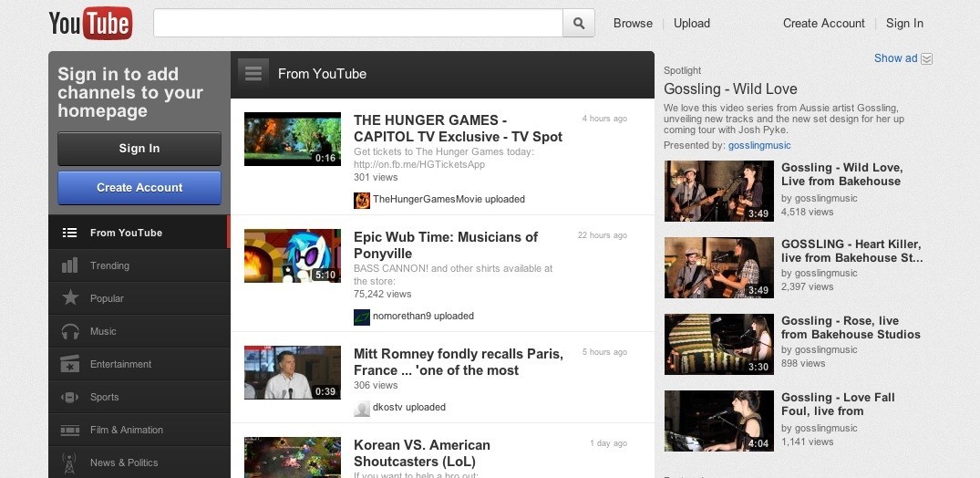Click the 75,242 views text
The width and height of the screenshot is (980, 478).
[x=383, y=294]
